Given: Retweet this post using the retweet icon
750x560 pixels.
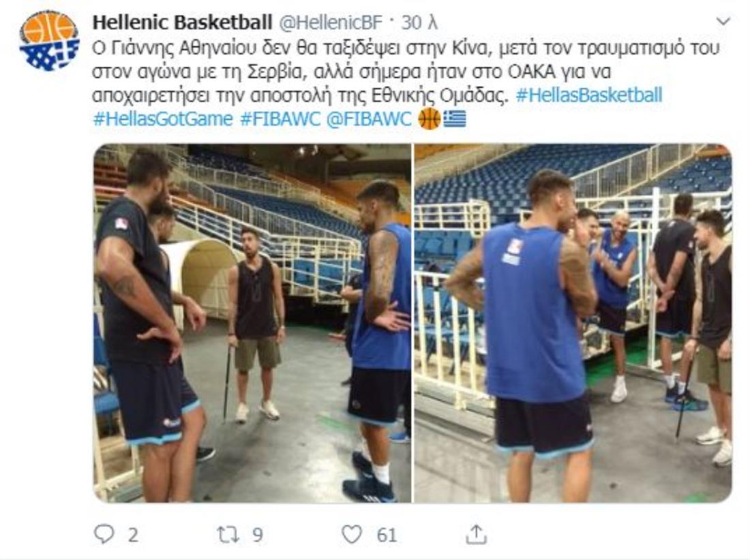Looking at the screenshot, I should [228, 534].
